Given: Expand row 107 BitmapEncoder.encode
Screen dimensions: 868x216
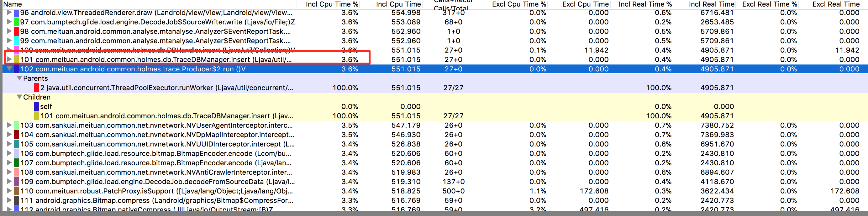Looking at the screenshot, I should (9, 163).
